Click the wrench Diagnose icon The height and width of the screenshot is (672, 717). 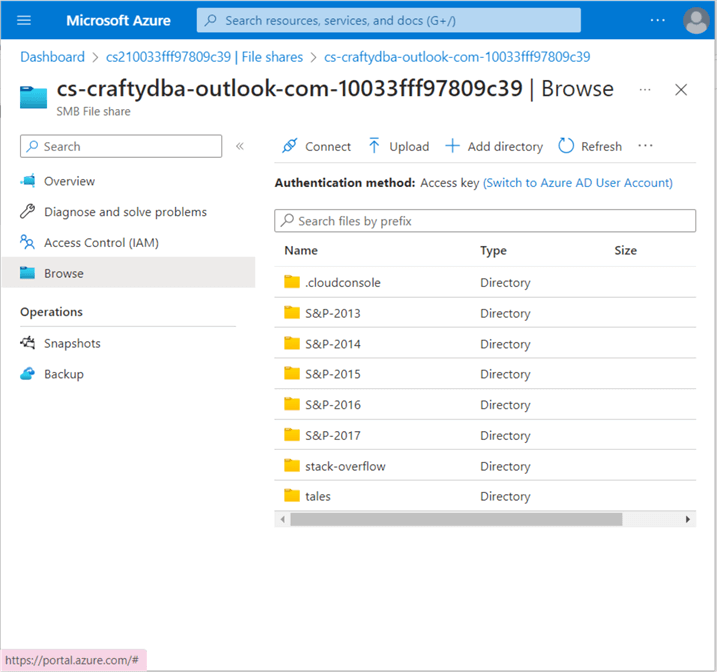point(27,211)
